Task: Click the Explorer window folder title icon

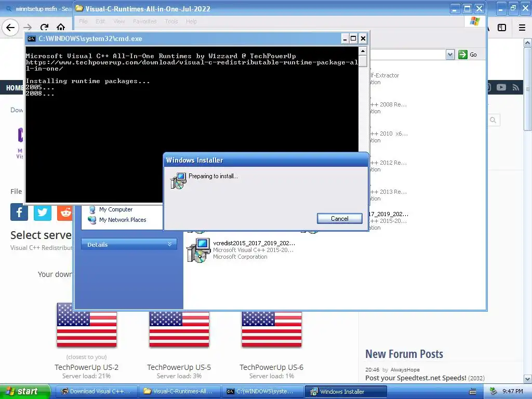Action: 79,8
